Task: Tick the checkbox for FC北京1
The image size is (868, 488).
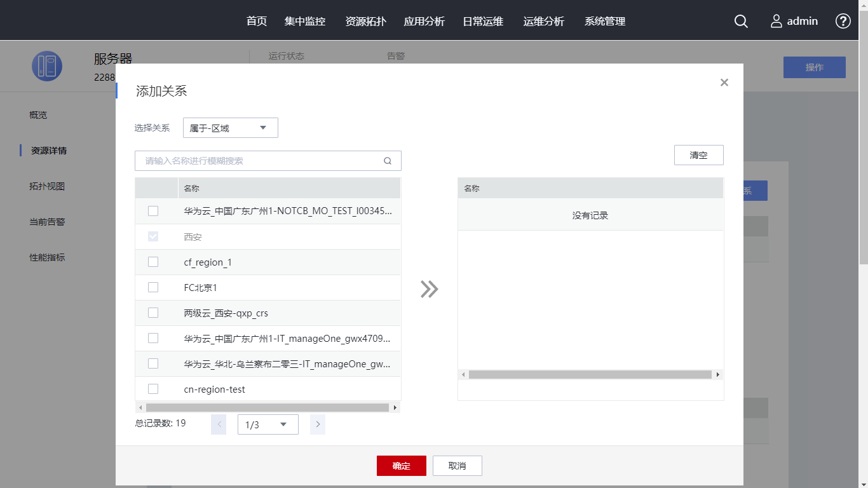Action: coord(153,287)
